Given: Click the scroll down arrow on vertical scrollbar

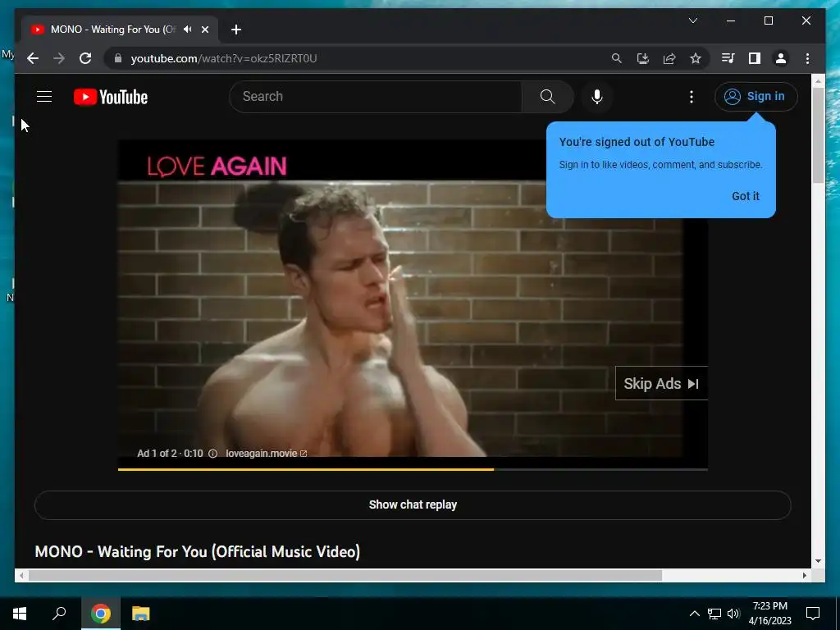Looking at the screenshot, I should pos(818,561).
